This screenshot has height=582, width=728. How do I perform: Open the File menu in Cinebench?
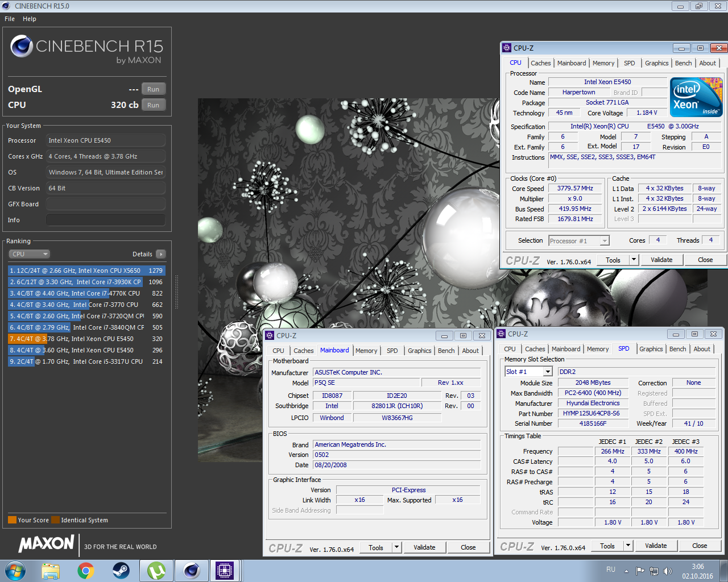[10, 19]
